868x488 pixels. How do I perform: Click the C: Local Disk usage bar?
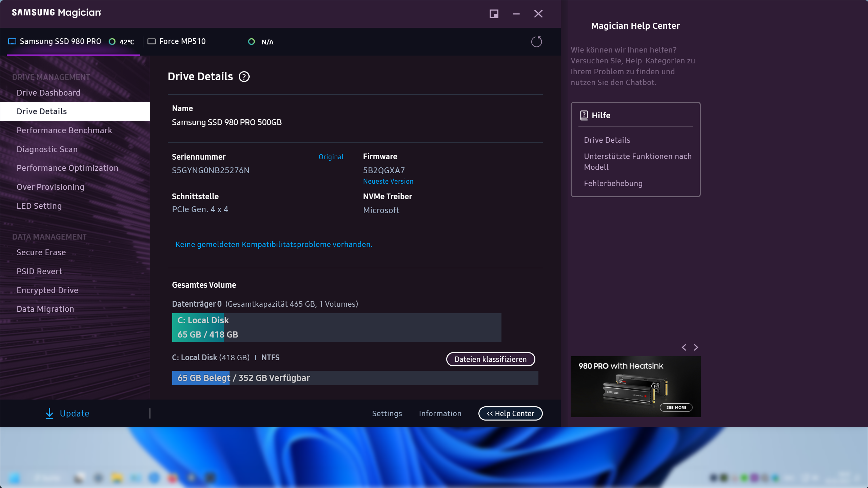pos(336,327)
